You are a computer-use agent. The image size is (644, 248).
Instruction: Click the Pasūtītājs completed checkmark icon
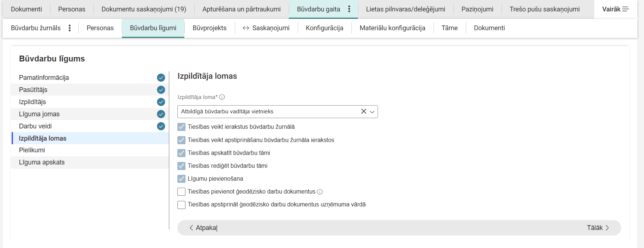[x=161, y=90]
